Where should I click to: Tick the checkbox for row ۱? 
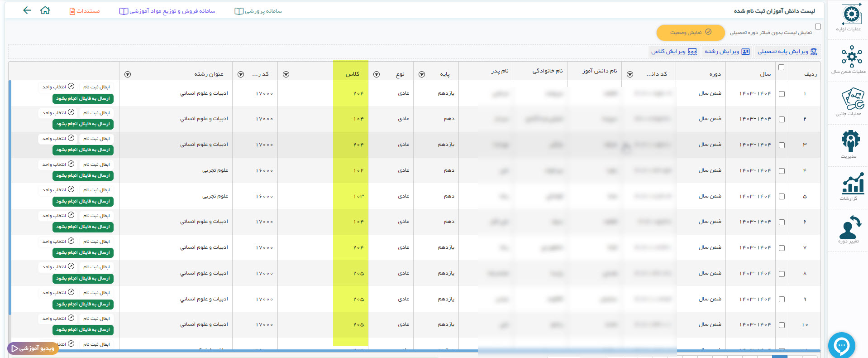782,94
